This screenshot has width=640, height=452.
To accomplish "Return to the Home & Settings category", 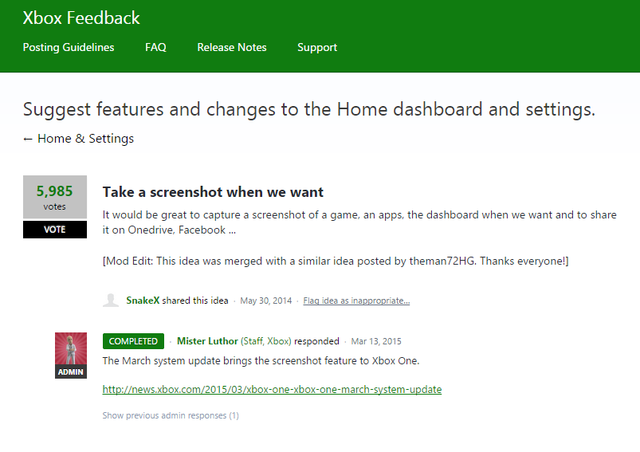I will coord(85,139).
